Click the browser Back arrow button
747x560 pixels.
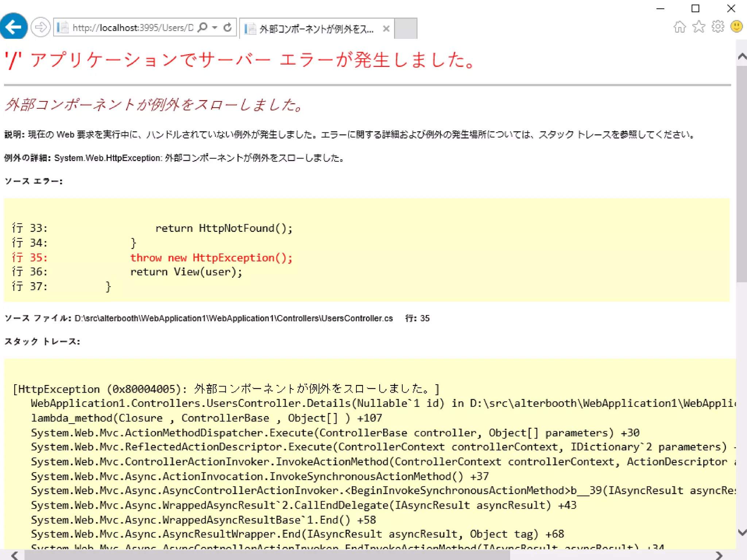point(13,27)
